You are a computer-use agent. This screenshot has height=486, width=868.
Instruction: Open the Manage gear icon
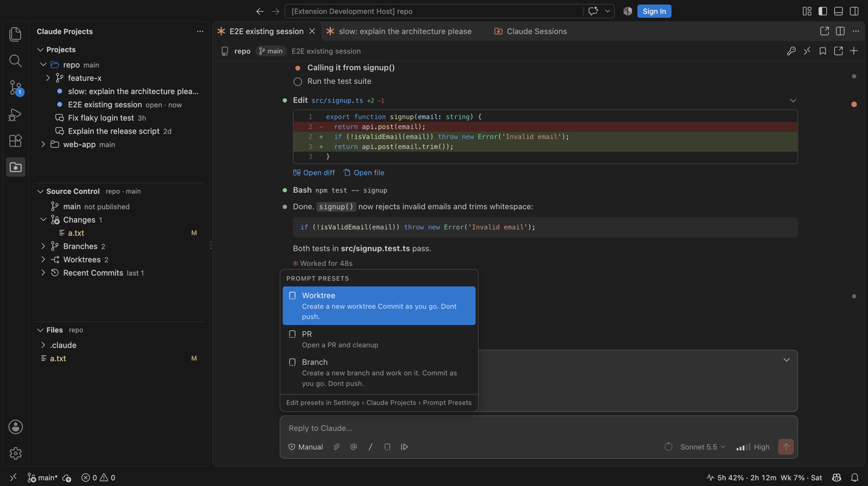point(16,453)
